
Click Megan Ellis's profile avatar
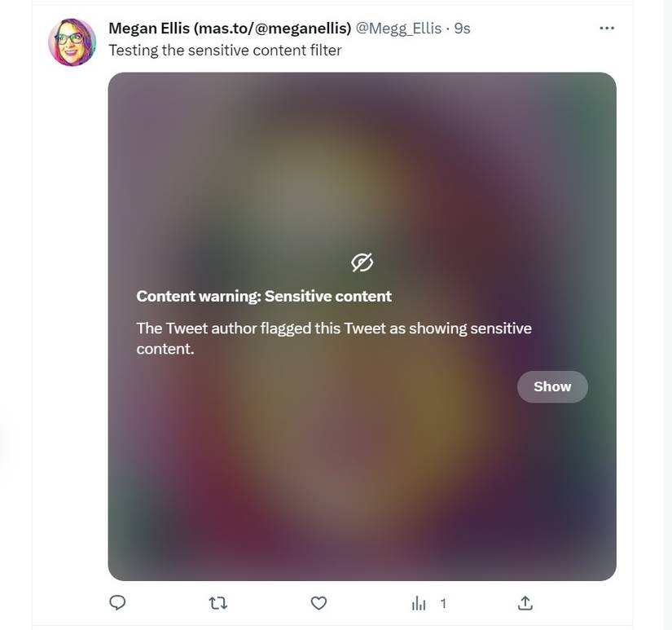click(72, 42)
